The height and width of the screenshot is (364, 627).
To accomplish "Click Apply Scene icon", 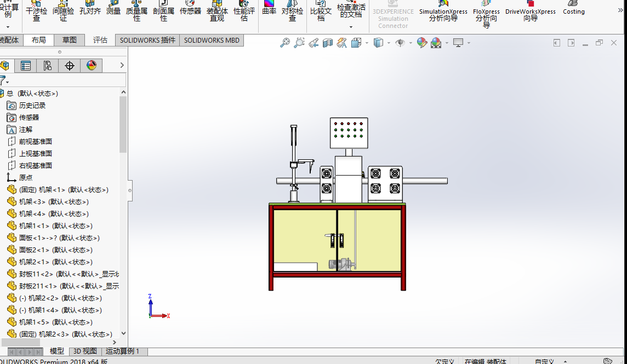I will (436, 43).
